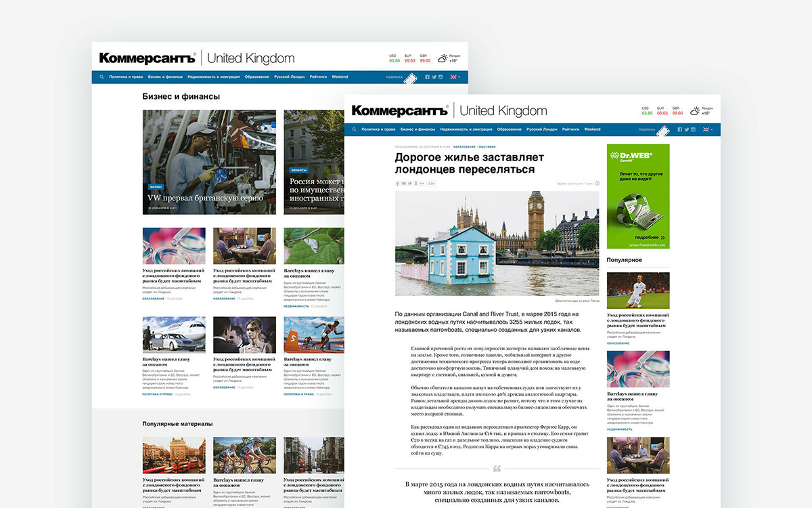The width and height of the screenshot is (812, 508).
Task: Click the 'Образование' breadcrumb above the article headline
Action: click(x=464, y=147)
